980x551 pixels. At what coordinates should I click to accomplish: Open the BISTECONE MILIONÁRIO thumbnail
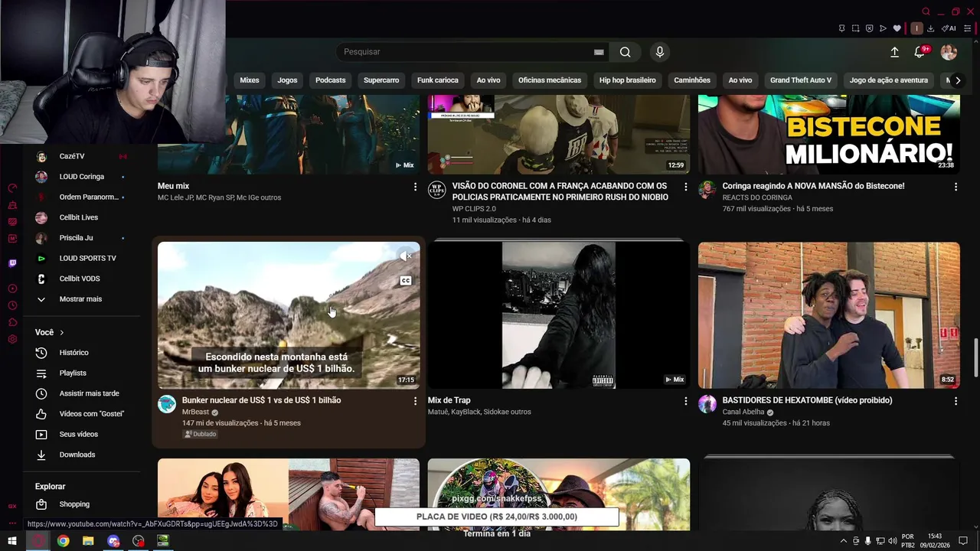828,135
